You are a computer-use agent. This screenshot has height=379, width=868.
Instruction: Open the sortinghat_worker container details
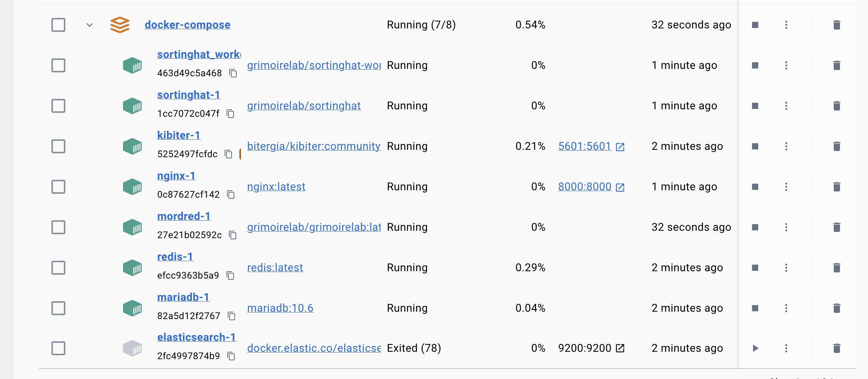point(199,54)
